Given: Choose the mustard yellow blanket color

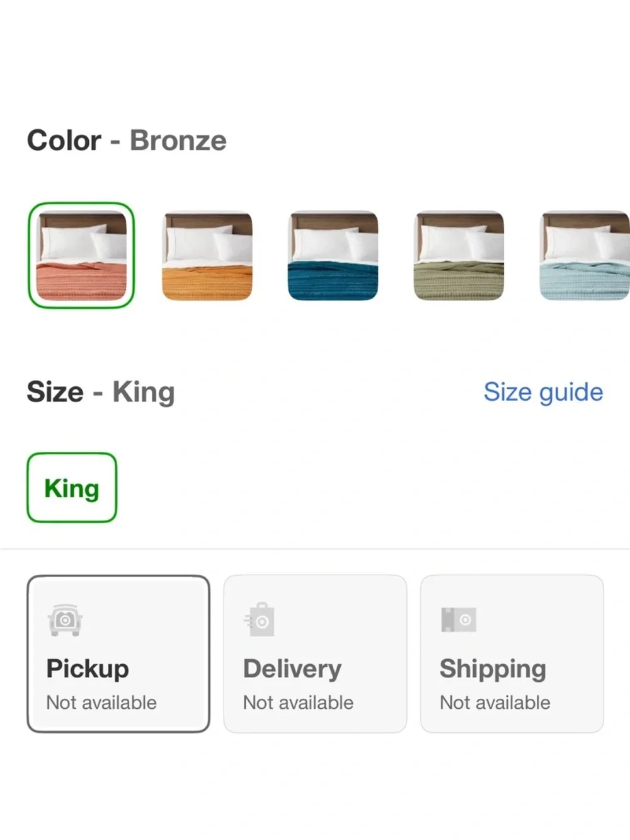Looking at the screenshot, I should pos(207,256).
